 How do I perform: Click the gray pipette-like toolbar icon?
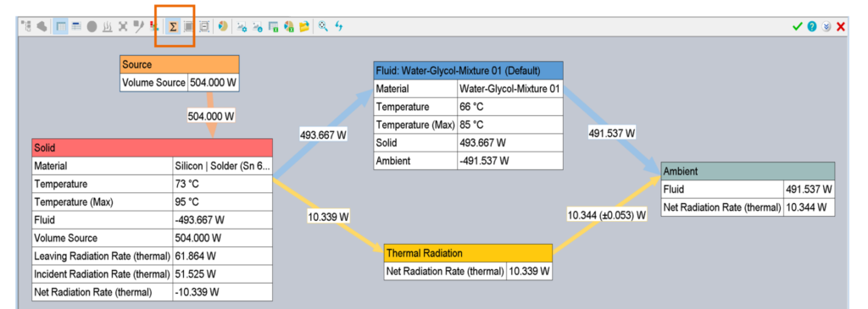(139, 26)
